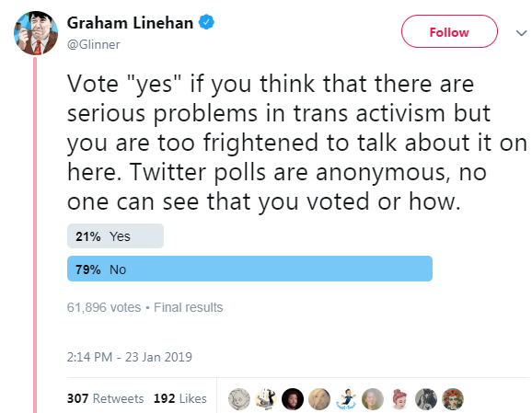Click the blue verified badge
Image resolution: width=532 pixels, height=413 pixels.
[x=206, y=22]
